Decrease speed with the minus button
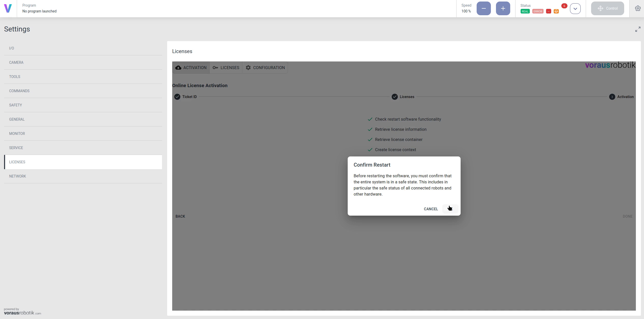The image size is (644, 319). coord(484,8)
